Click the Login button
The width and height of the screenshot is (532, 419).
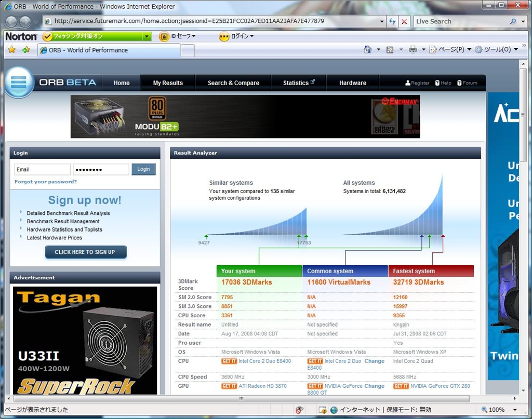pos(143,169)
